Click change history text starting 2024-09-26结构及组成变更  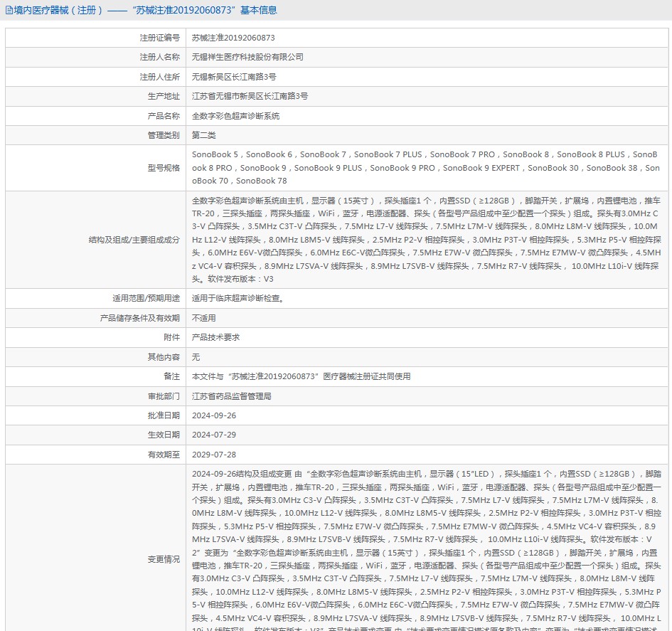[x=427, y=550]
